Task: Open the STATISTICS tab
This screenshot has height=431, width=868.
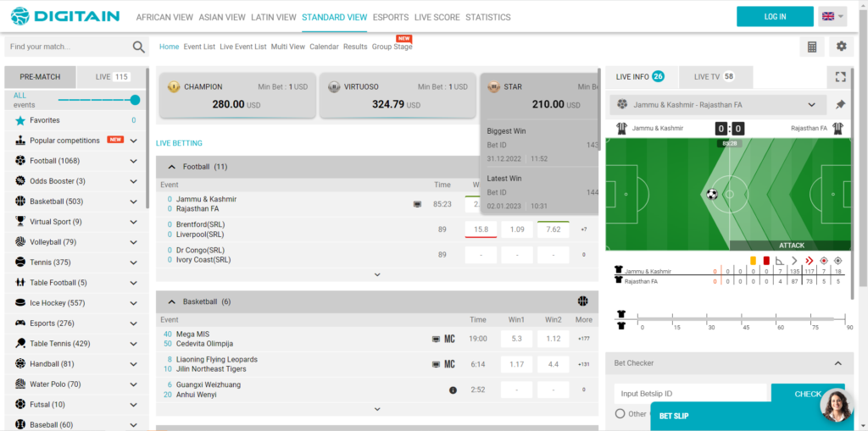Action: [x=487, y=17]
